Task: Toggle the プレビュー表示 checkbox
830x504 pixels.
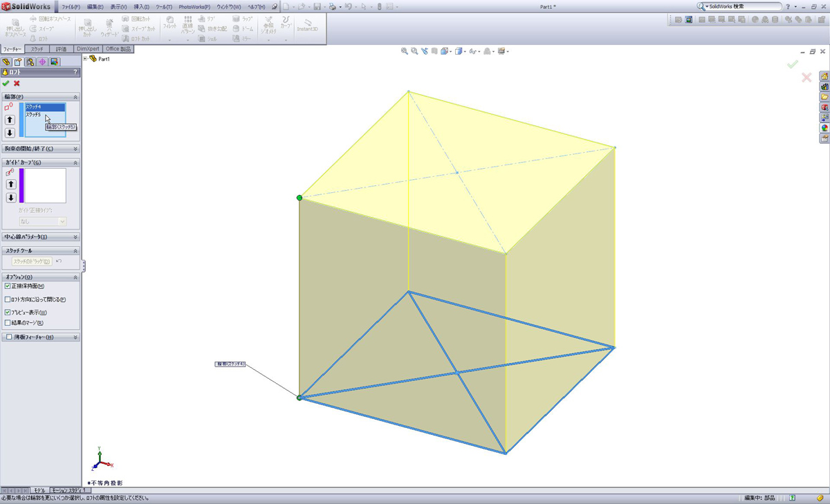Action: 8,312
